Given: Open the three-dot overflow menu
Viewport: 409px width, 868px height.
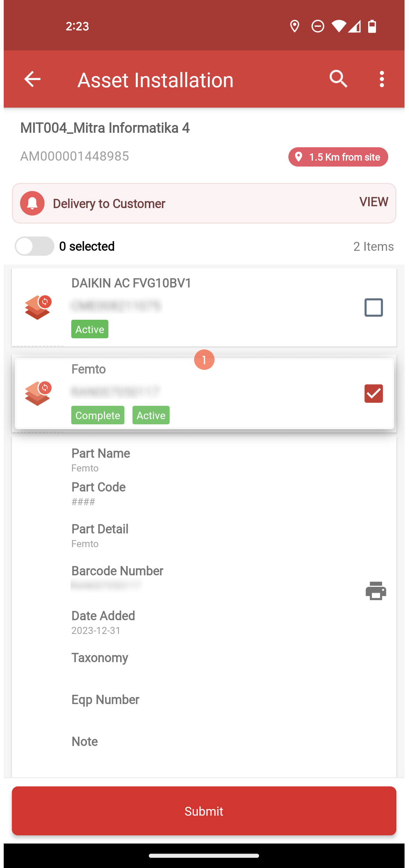Looking at the screenshot, I should [382, 79].
